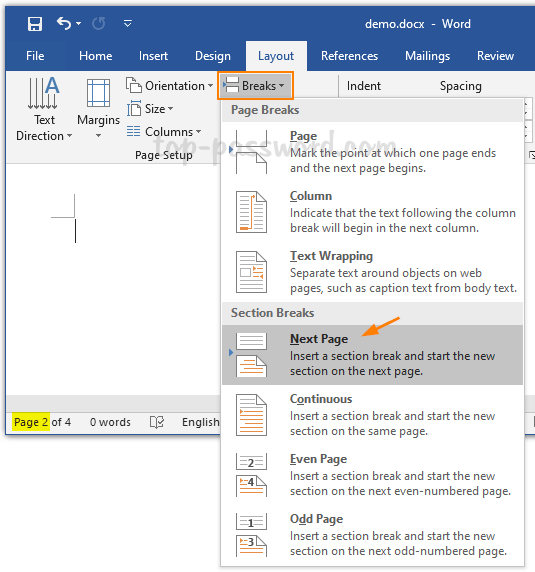This screenshot has height=572, width=535.
Task: Click the Page 2 of 4 indicator
Action: [x=42, y=422]
